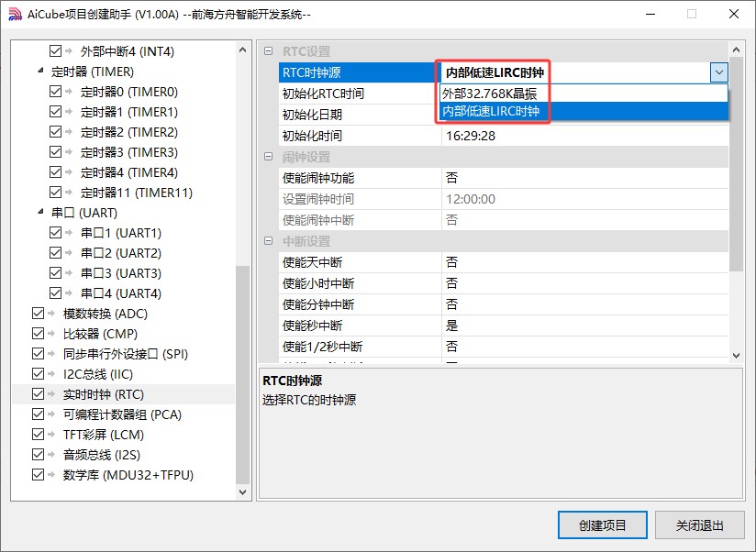756x552 pixels.
Task: Toggle the 定时器0 (TIMER0) checkbox
Action: tap(55, 92)
